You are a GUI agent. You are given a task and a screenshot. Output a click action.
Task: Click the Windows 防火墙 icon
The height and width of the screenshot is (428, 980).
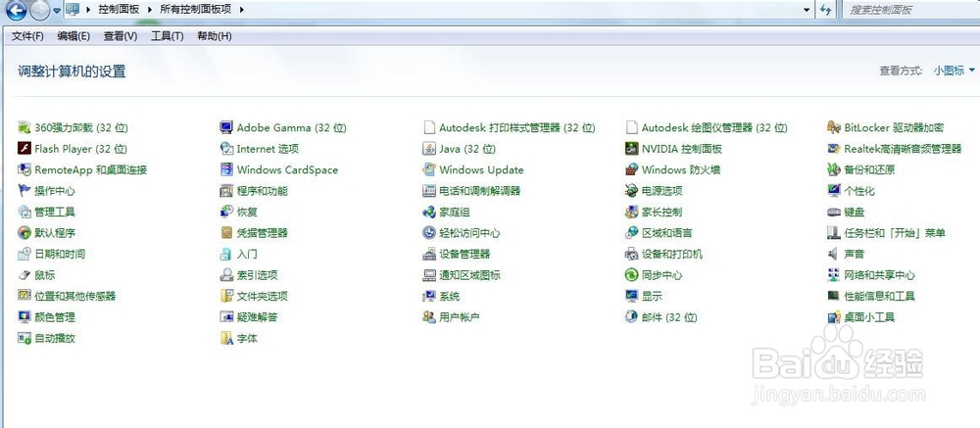pyautogui.click(x=631, y=170)
